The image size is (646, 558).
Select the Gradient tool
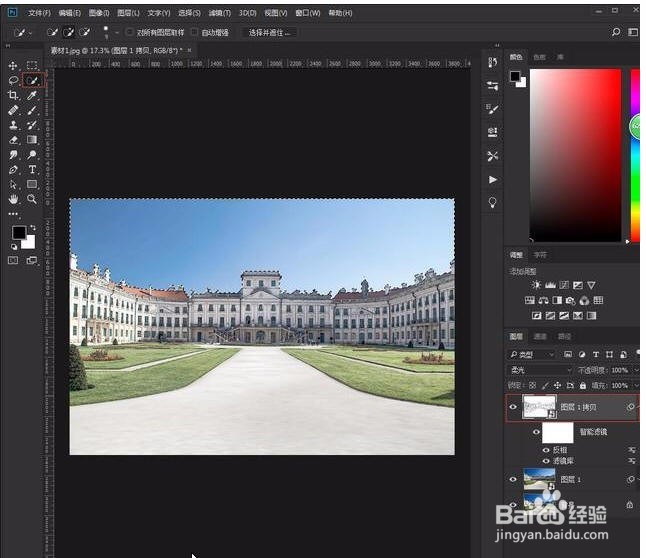pos(32,140)
